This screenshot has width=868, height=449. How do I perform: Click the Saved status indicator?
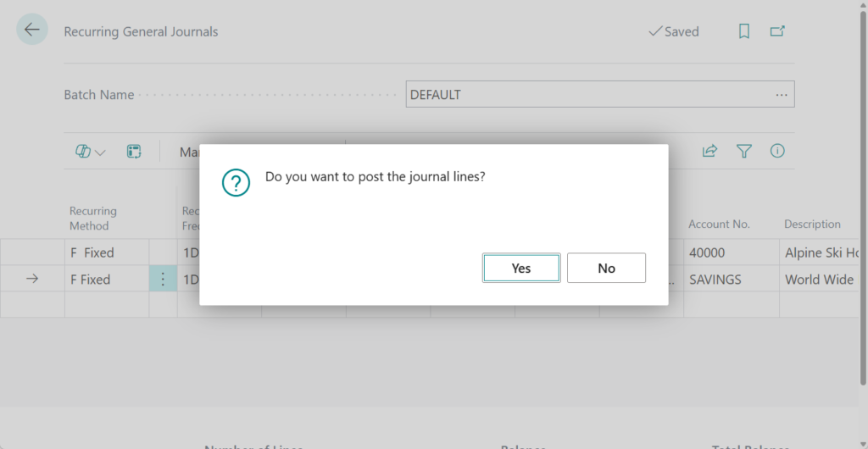(x=674, y=31)
